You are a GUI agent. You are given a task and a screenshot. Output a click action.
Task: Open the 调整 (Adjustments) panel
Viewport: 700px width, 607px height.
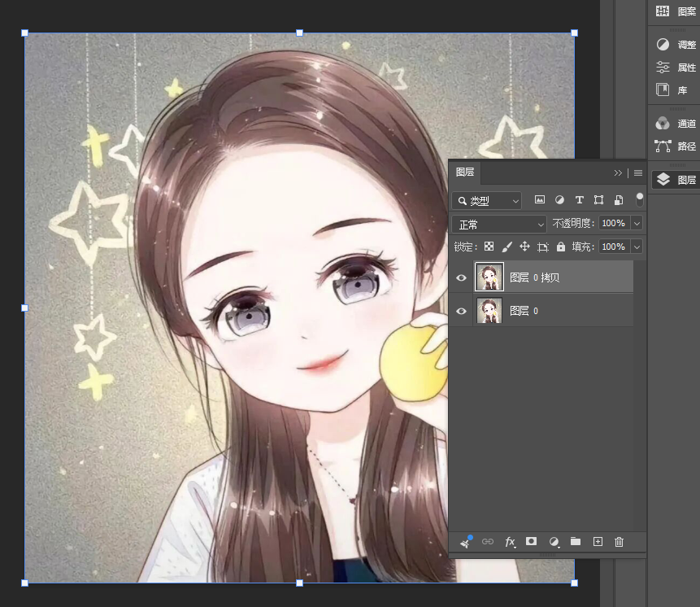676,44
